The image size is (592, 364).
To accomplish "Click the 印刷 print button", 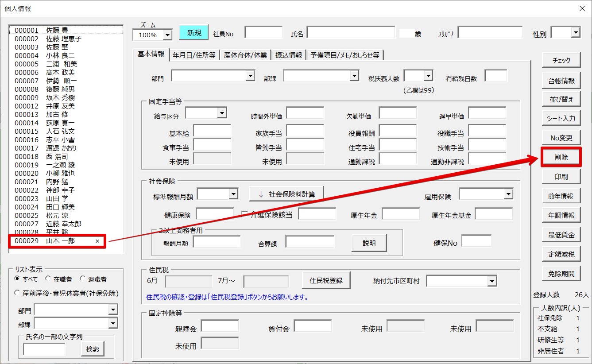I will (561, 177).
